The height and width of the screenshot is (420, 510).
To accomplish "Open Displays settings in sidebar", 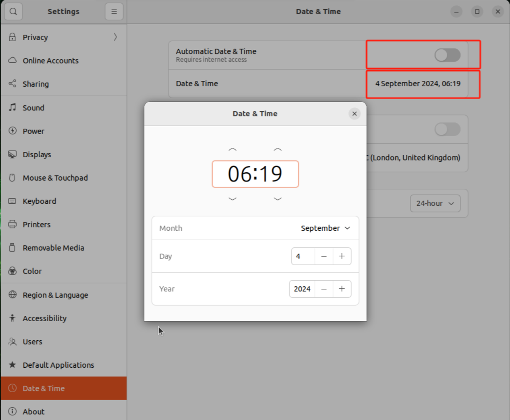I will 37,154.
